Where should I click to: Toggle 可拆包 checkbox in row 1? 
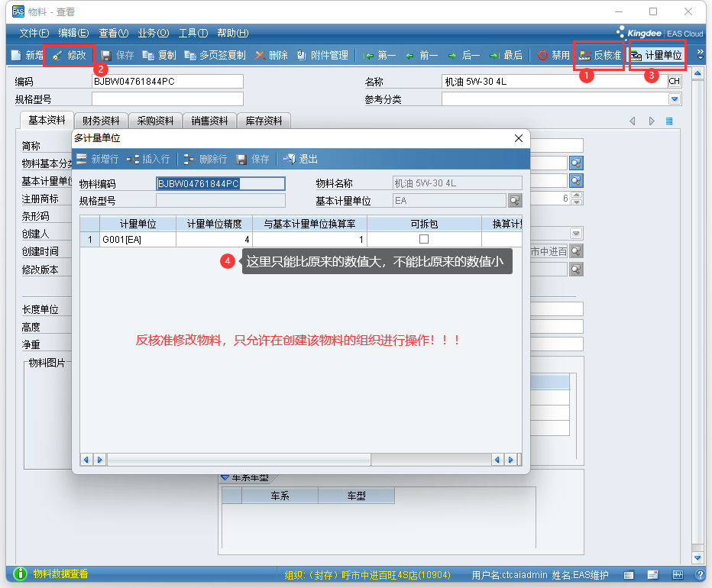tap(424, 239)
